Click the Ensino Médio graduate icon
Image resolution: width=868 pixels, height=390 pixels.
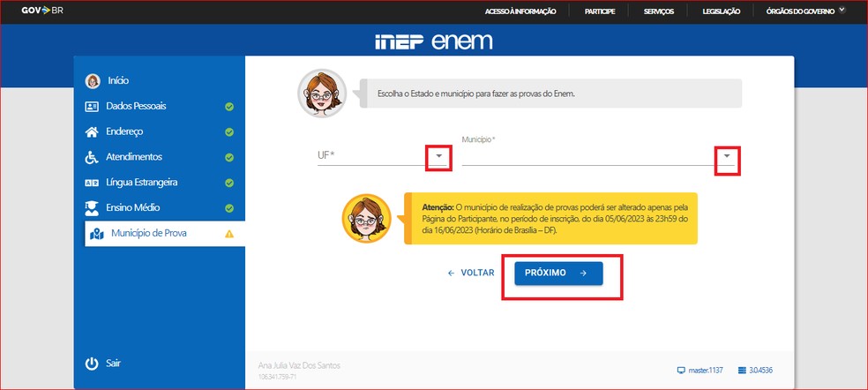pos(92,208)
